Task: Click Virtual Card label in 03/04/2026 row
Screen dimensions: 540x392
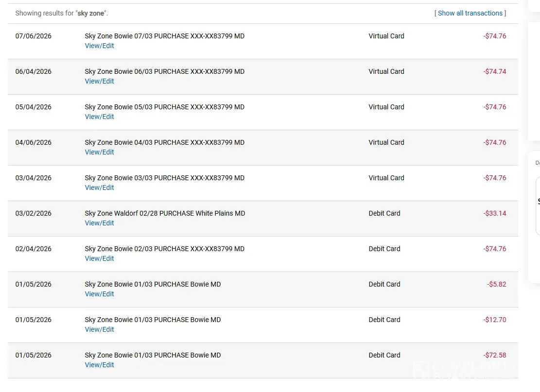Action: point(386,178)
